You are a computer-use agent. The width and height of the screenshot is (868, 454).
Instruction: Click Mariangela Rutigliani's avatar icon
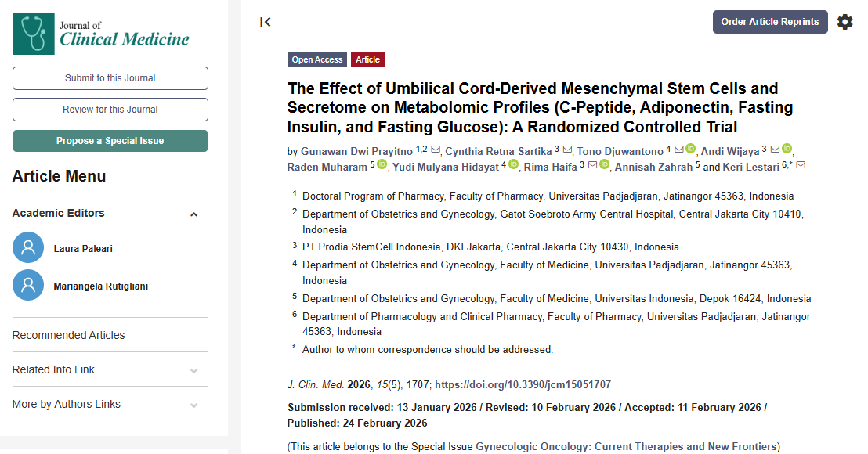(x=28, y=286)
